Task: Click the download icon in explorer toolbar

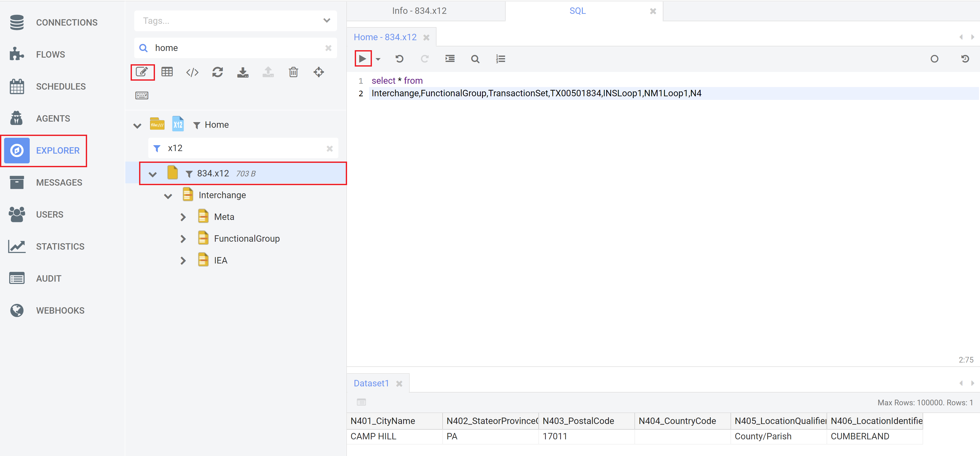Action: click(x=243, y=72)
